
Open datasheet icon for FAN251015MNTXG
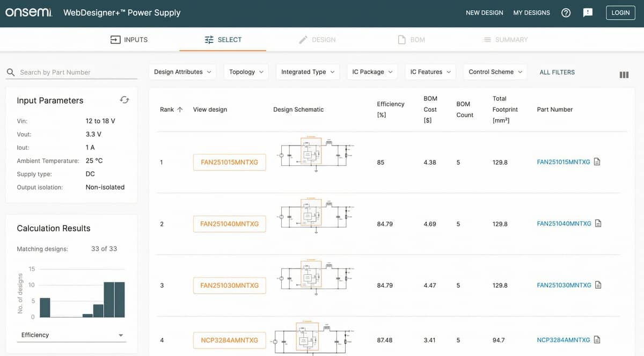pos(597,162)
